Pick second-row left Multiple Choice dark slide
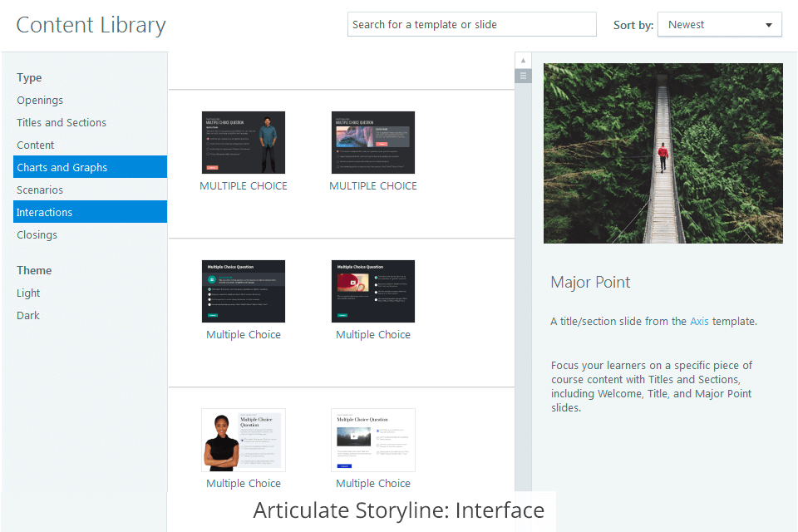This screenshot has width=798, height=532. tap(244, 291)
